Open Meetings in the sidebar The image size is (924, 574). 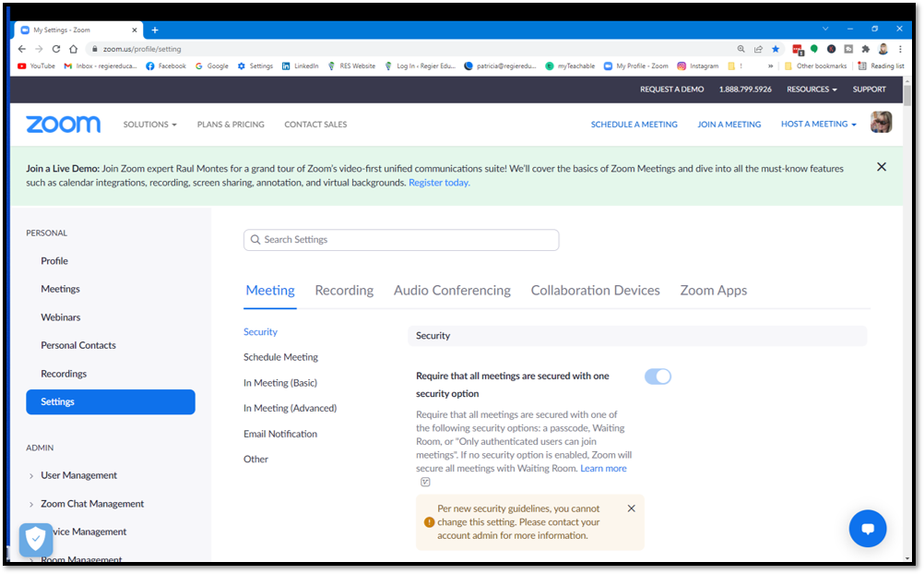(x=60, y=289)
